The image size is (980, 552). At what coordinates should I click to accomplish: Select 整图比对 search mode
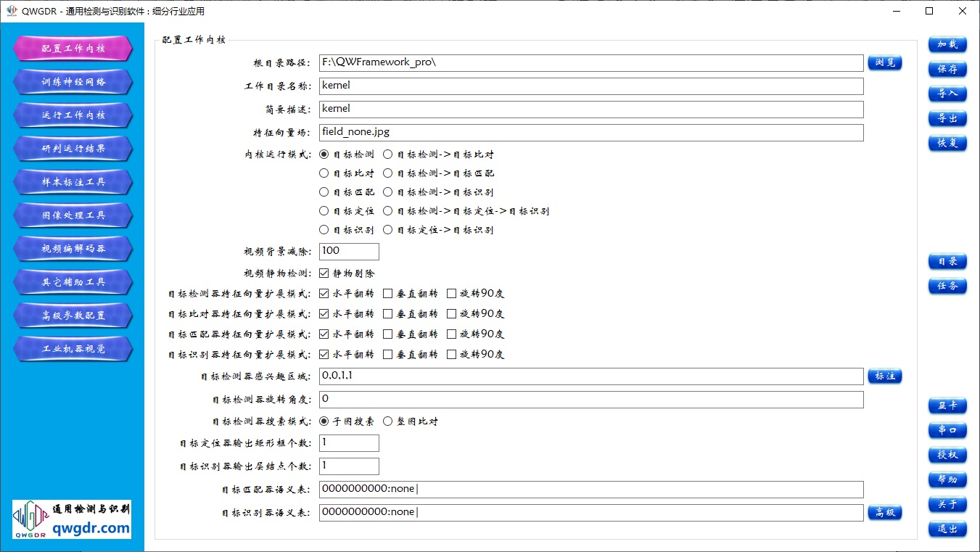coord(388,421)
